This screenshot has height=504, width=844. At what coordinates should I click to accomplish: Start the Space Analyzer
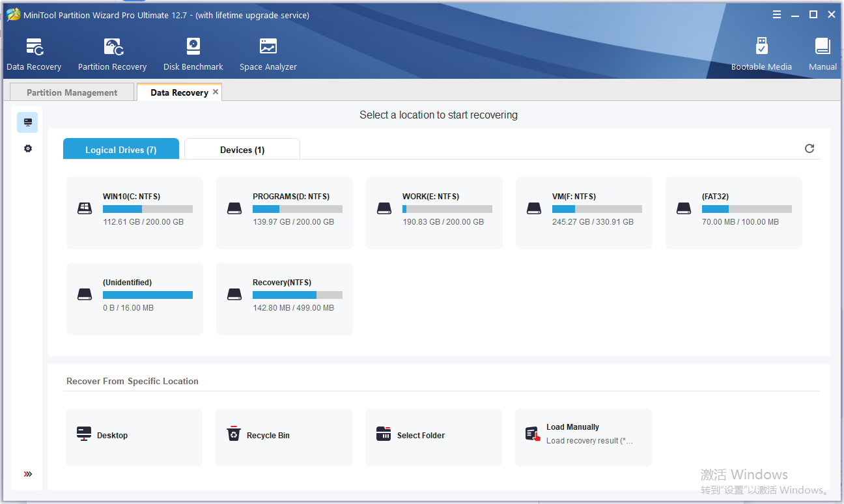click(x=268, y=53)
